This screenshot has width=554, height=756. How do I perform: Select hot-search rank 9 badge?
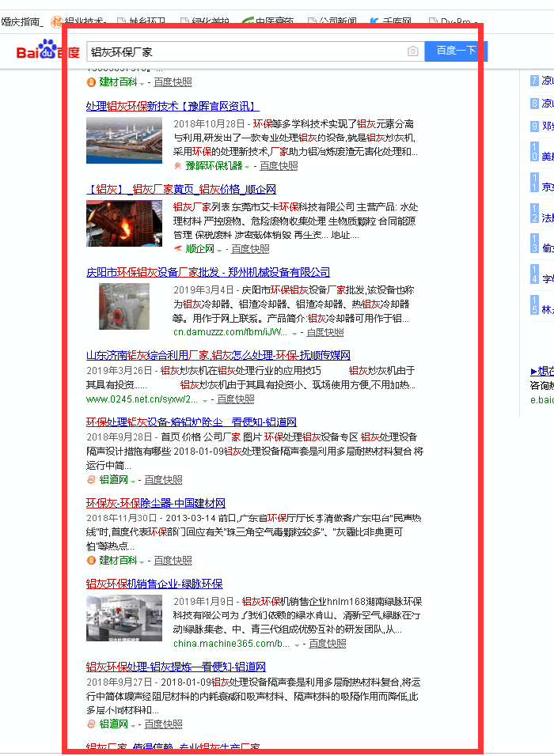click(x=534, y=127)
